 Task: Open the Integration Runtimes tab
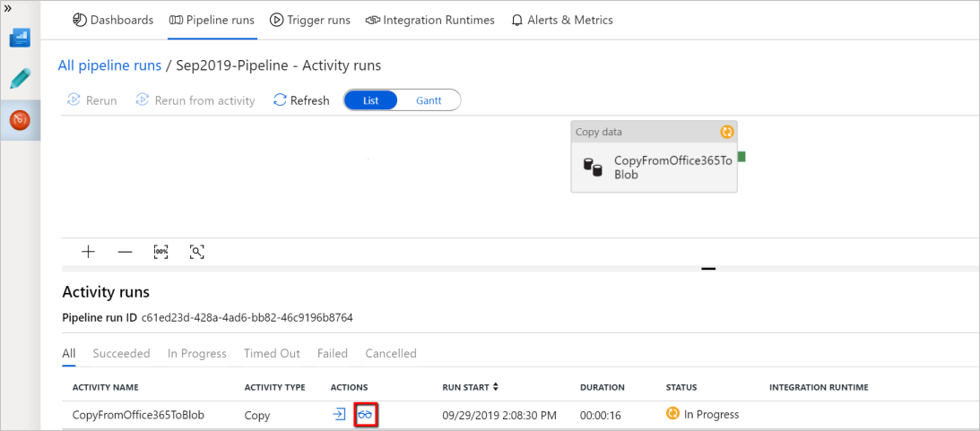click(430, 20)
